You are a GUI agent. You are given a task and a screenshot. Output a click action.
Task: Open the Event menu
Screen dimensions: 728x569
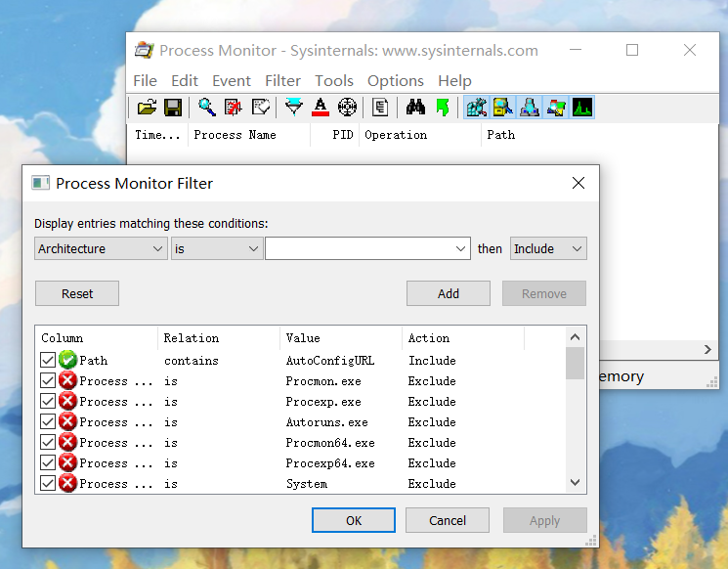[x=232, y=81]
